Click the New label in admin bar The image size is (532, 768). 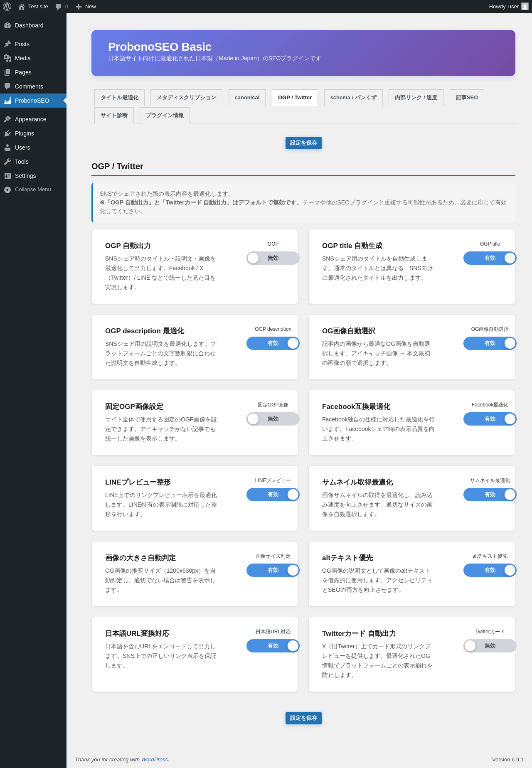pyautogui.click(x=91, y=7)
